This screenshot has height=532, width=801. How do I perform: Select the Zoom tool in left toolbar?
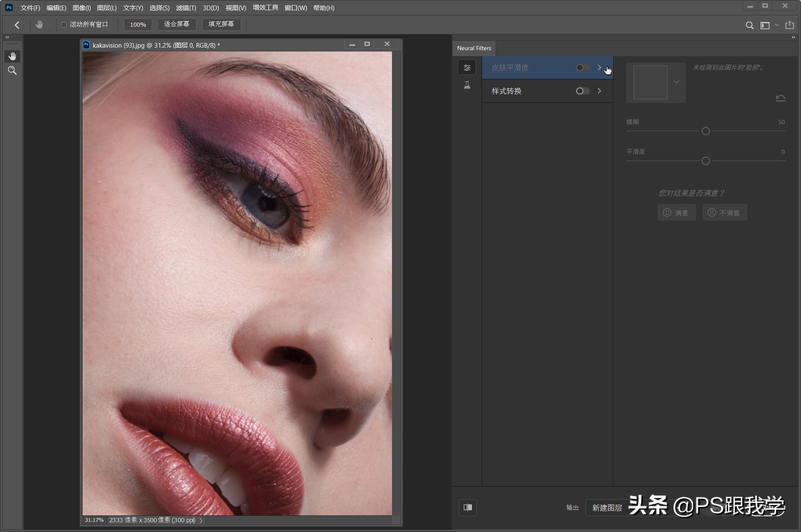pos(12,71)
